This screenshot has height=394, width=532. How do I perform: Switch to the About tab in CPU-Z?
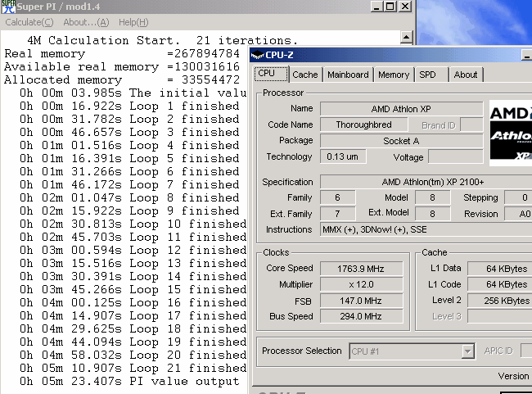pyautogui.click(x=466, y=75)
